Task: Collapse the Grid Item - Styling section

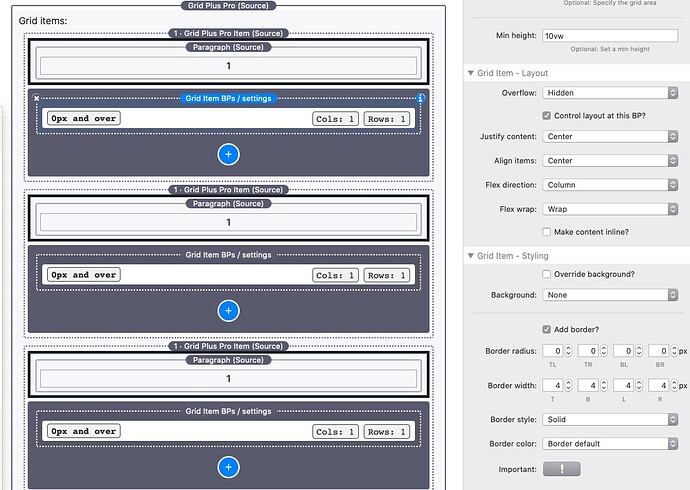Action: [x=470, y=256]
